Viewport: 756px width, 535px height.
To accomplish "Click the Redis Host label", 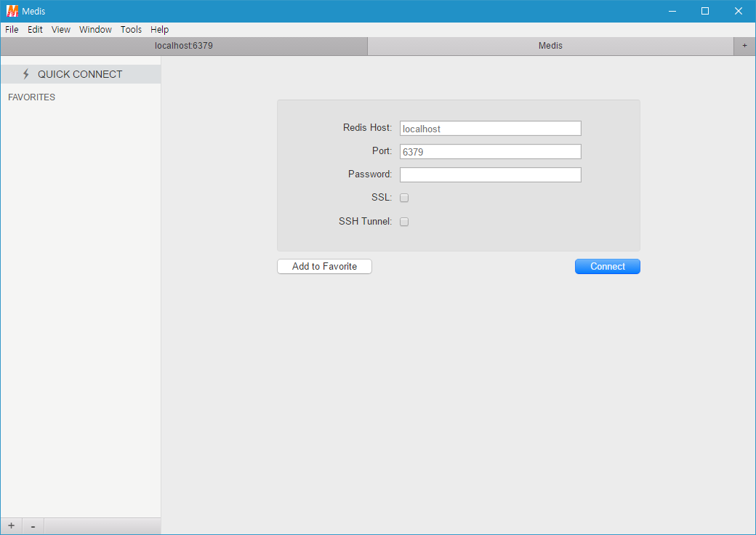I will pyautogui.click(x=367, y=128).
